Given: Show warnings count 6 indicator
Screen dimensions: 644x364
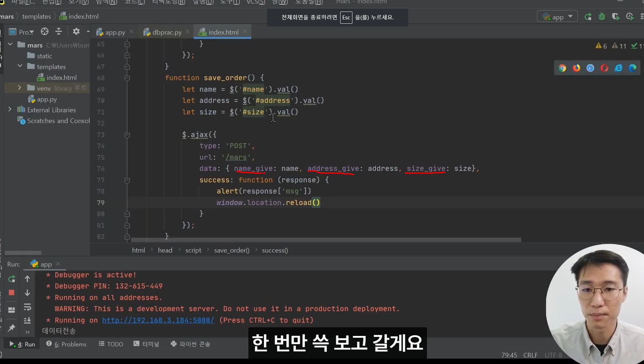Looking at the screenshot, I should click(x=601, y=46).
